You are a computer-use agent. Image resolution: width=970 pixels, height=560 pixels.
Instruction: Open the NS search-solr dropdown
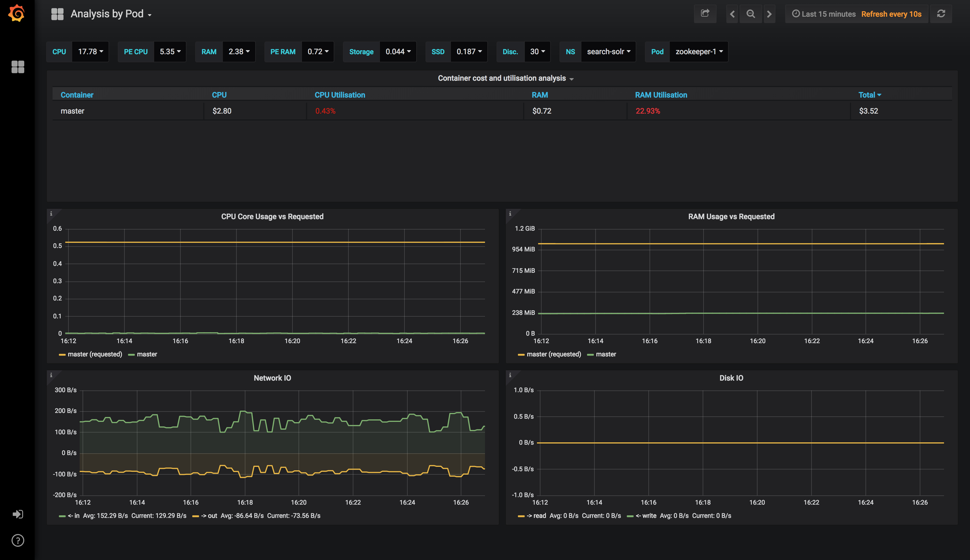(608, 52)
